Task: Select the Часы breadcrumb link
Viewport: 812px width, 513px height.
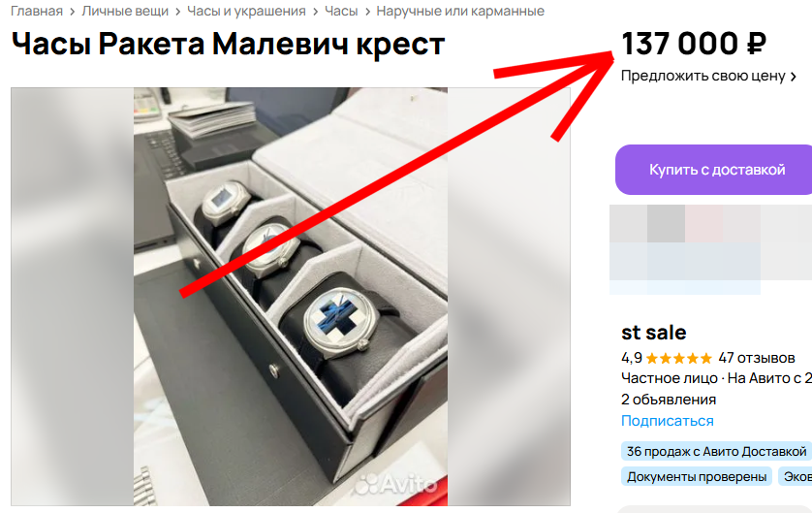Action: (341, 11)
